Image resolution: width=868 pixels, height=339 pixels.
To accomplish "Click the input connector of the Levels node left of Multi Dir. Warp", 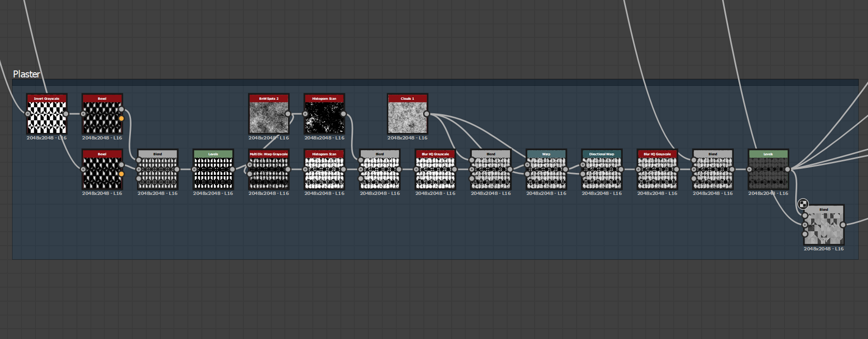I will 194,169.
